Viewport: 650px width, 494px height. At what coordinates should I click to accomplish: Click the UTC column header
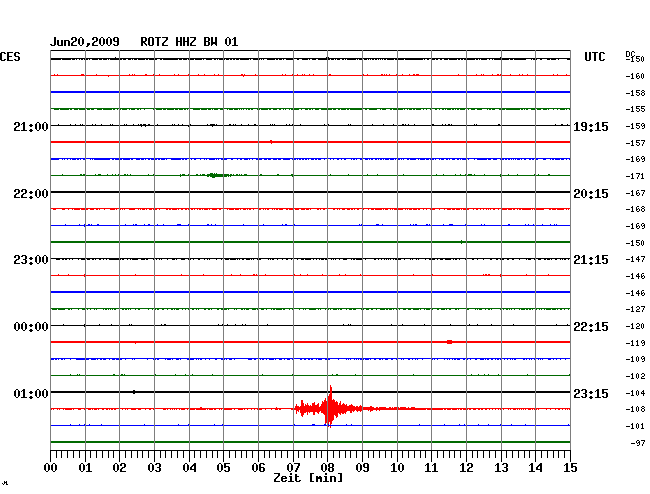coord(594,57)
